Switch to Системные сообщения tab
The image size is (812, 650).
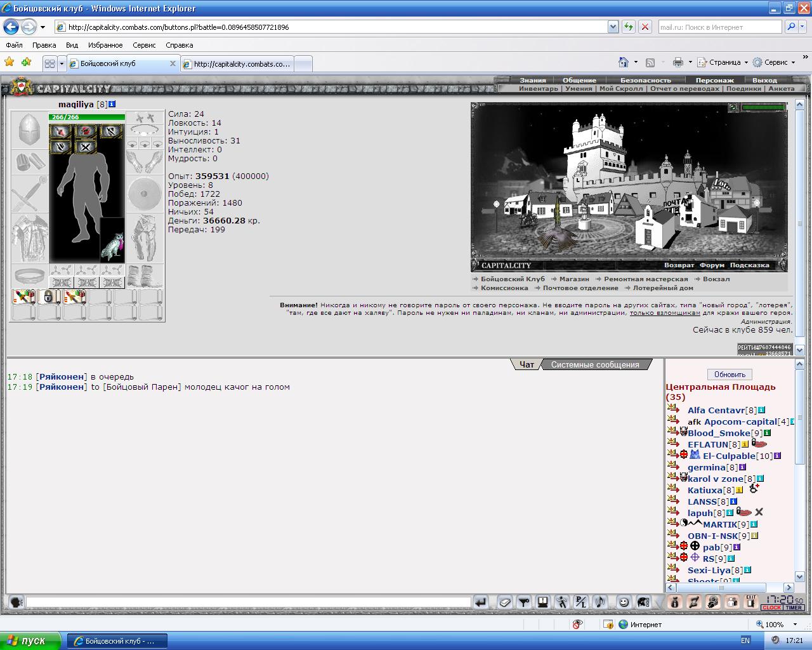point(595,364)
